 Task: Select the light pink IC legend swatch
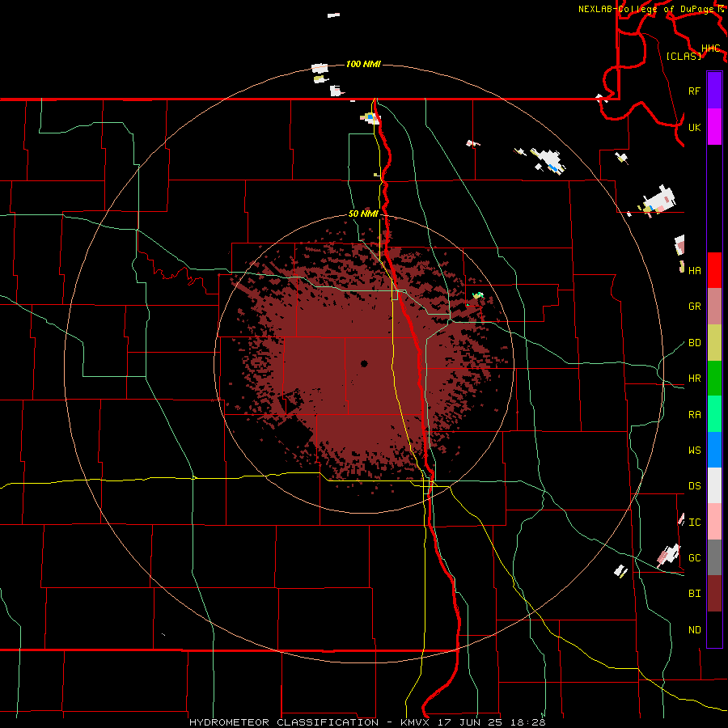click(714, 522)
